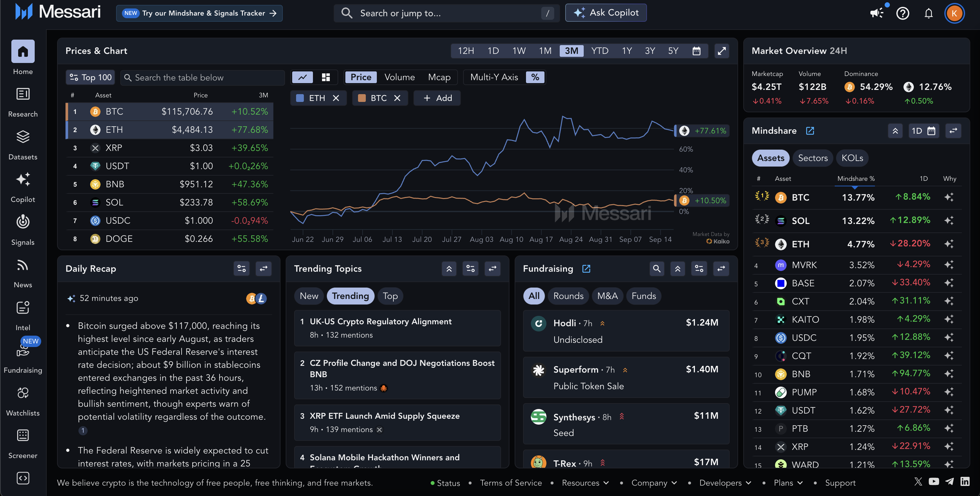980x496 pixels.
Task: Add an asset to the chart
Action: pos(437,98)
